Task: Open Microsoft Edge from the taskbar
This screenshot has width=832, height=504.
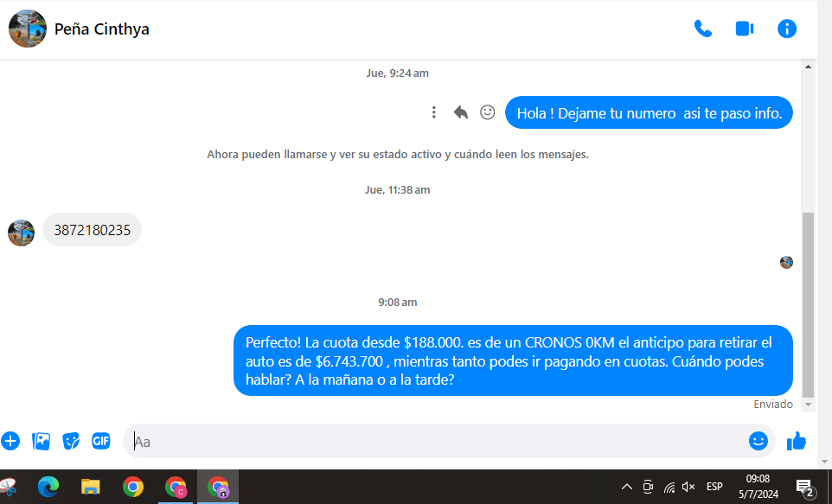Action: click(48, 487)
